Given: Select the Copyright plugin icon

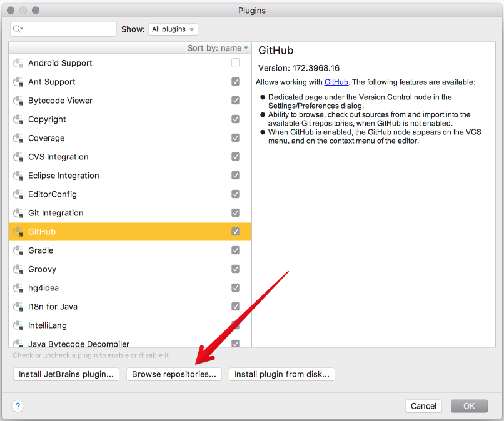Looking at the screenshot, I should pyautogui.click(x=18, y=119).
